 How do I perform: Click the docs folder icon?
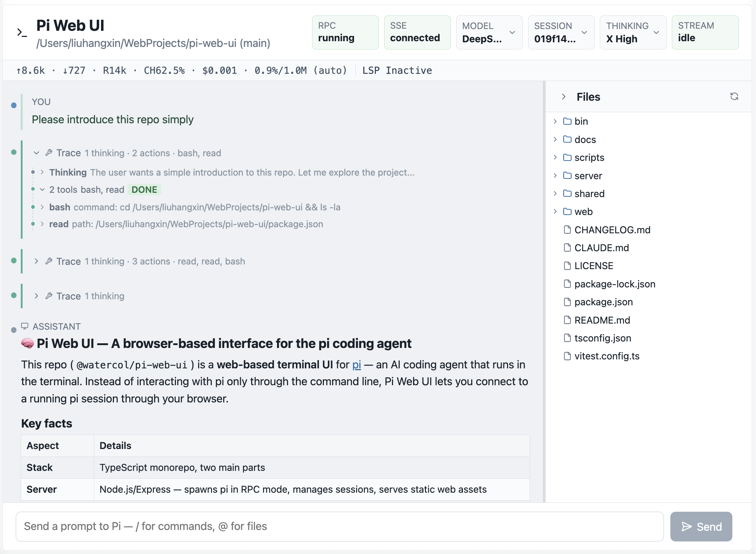click(x=567, y=139)
